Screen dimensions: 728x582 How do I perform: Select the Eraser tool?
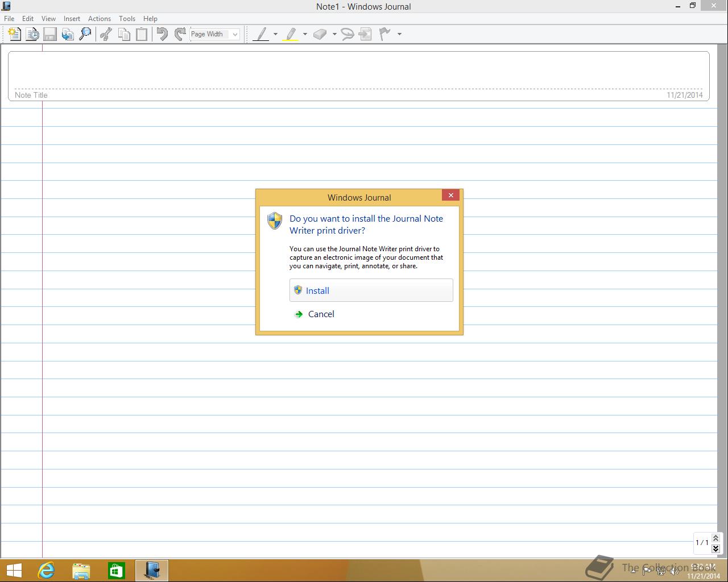(320, 34)
